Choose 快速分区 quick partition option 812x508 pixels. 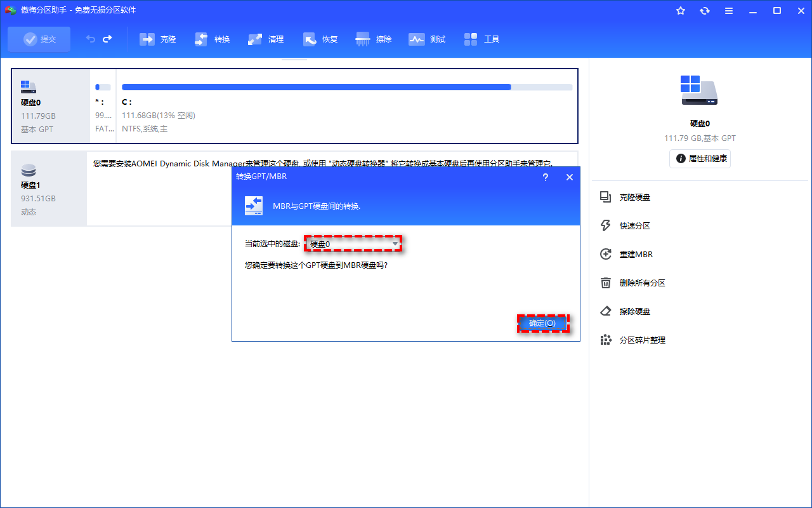(634, 226)
